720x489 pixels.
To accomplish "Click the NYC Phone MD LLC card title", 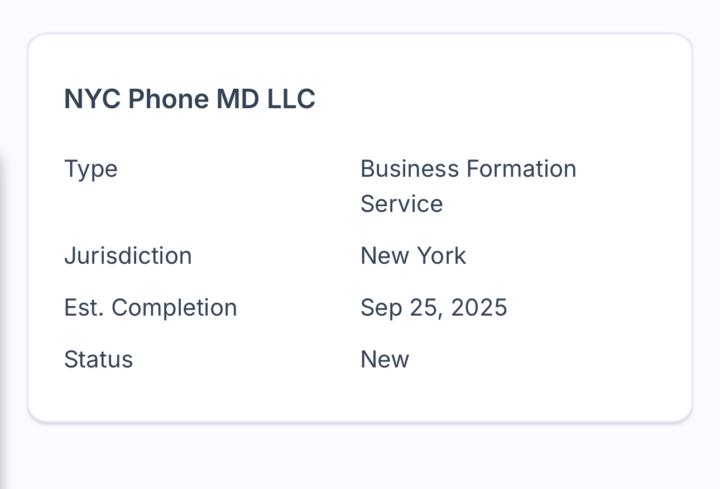I will coord(189,99).
